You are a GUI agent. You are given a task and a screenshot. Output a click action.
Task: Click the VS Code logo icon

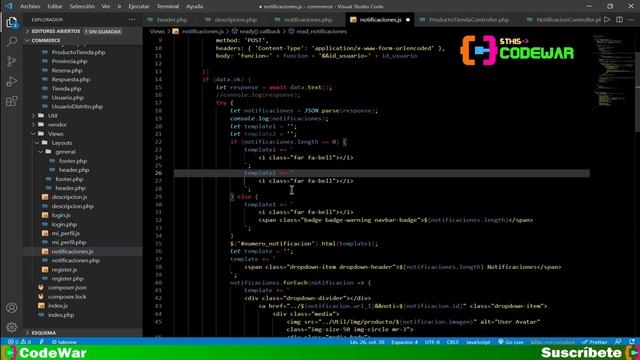[x=9, y=6]
